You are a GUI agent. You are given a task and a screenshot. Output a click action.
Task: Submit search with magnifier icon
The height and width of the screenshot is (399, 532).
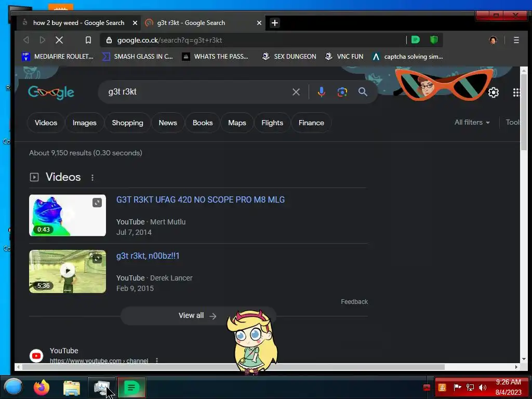363,91
